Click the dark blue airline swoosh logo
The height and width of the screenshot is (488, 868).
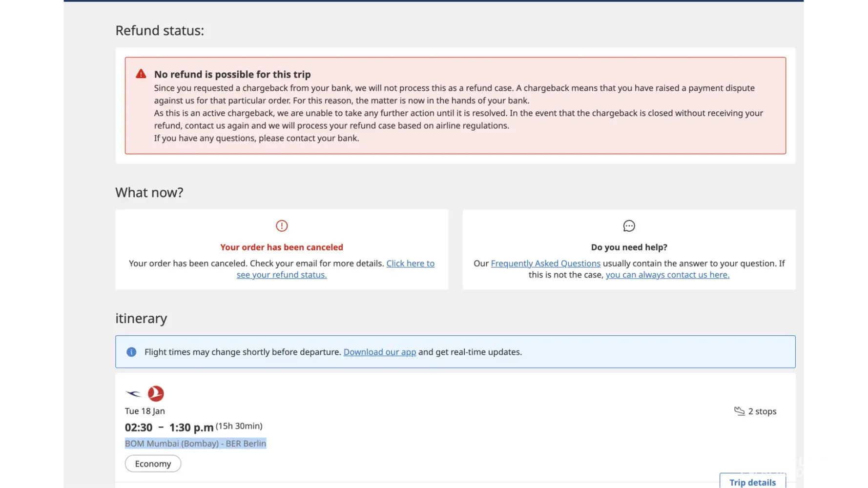(133, 393)
